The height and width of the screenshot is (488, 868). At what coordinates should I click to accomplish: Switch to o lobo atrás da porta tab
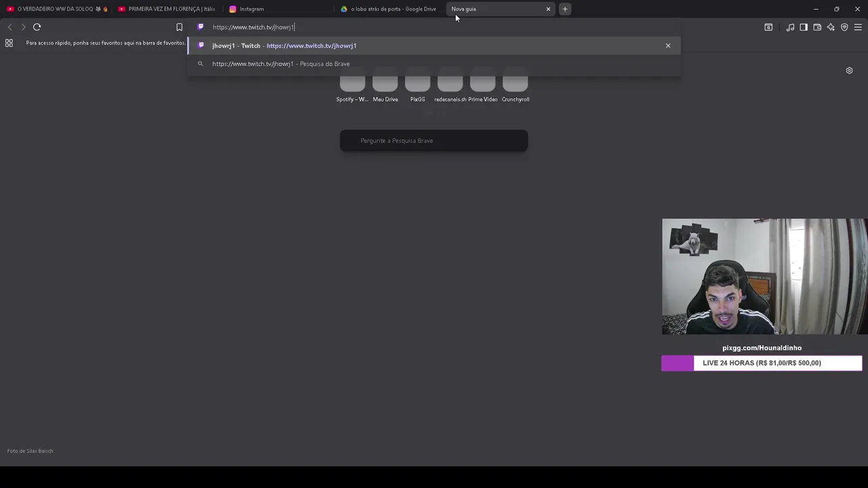(389, 9)
